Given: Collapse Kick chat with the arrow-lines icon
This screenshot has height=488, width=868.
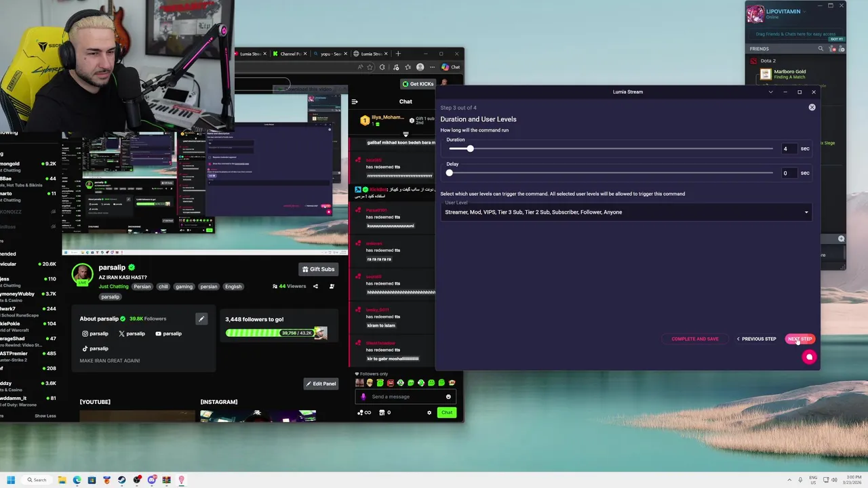Looking at the screenshot, I should click(354, 102).
